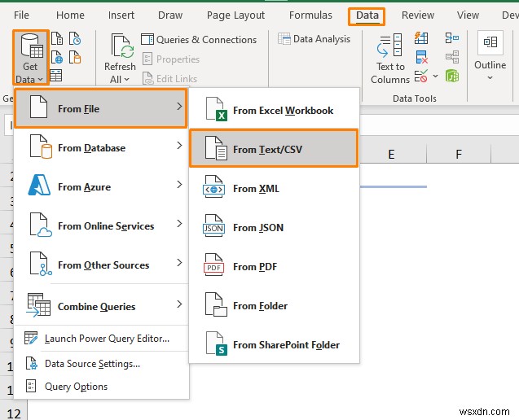Click the greyed Properties button
This screenshot has width=519, height=420.
click(x=171, y=59)
